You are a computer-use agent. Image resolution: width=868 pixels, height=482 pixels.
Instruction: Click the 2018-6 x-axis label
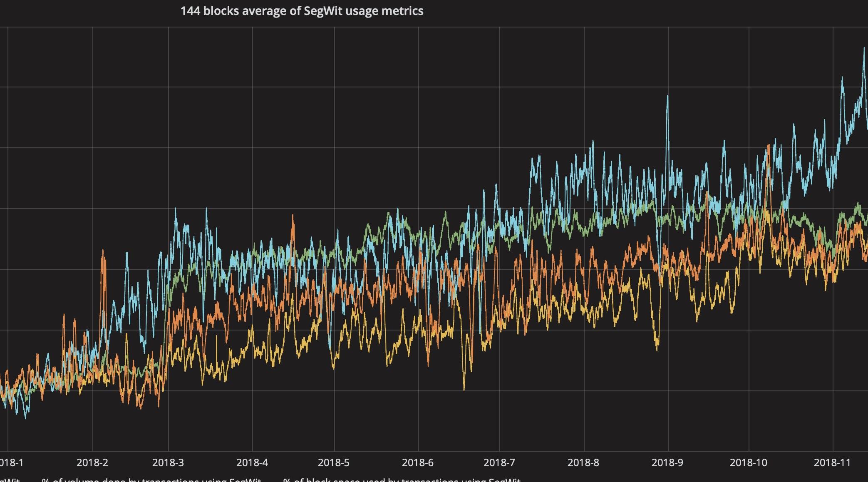tap(418, 462)
